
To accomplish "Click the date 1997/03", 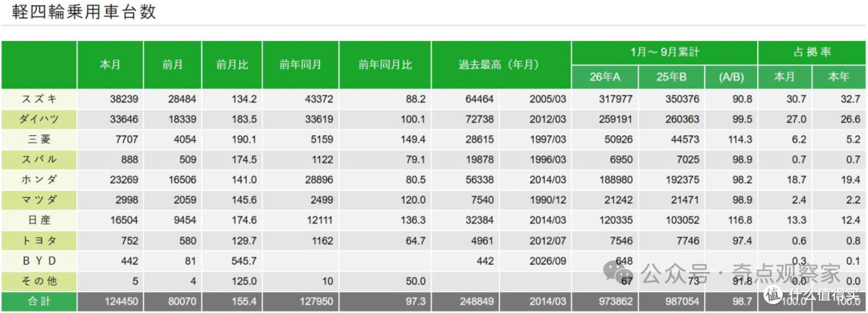I will pos(547,140).
